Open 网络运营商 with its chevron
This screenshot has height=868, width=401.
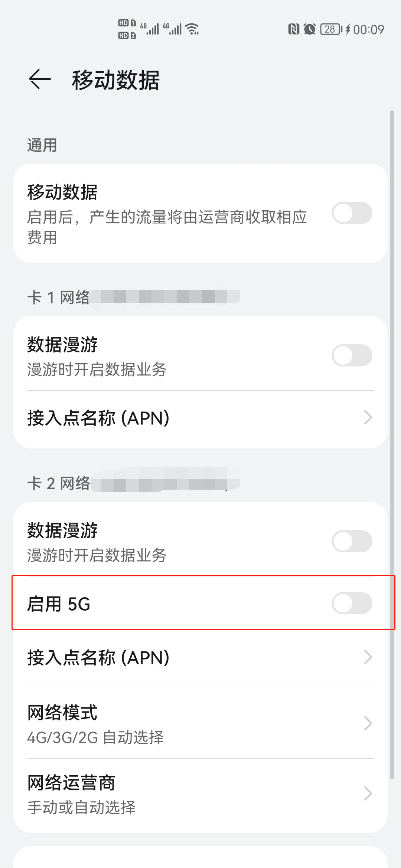pos(368,793)
